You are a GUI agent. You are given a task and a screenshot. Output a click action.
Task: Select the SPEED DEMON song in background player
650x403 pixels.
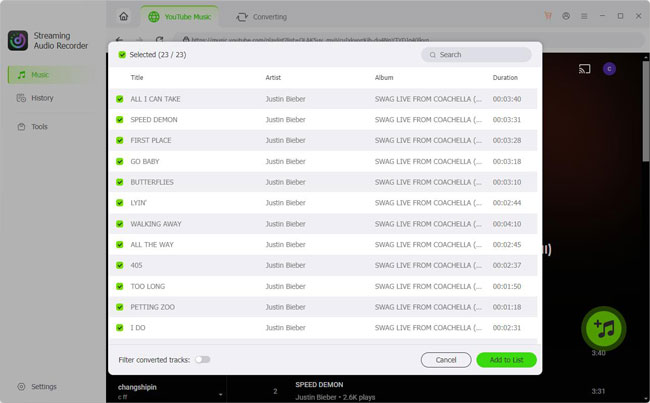click(319, 385)
